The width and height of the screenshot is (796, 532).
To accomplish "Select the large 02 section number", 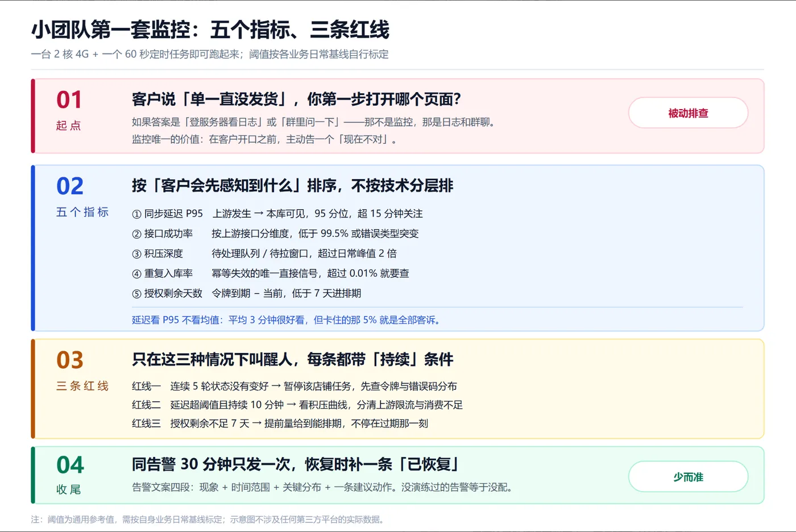I will 70,186.
